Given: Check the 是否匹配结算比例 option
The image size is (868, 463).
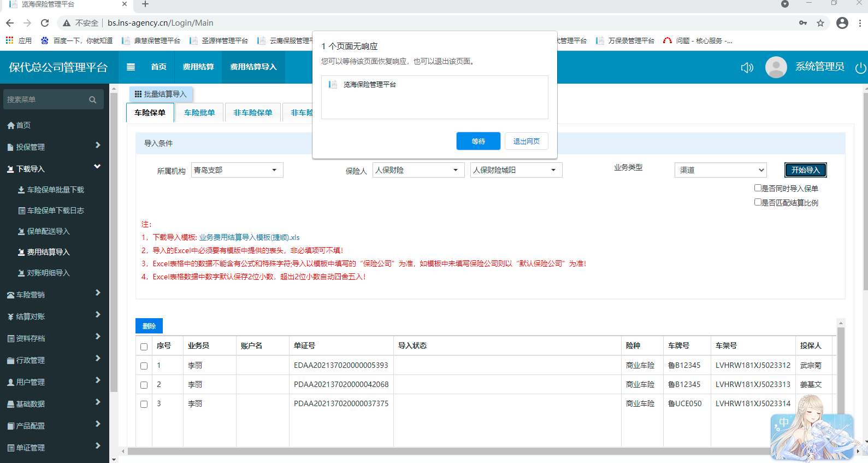Looking at the screenshot, I should click(x=758, y=202).
